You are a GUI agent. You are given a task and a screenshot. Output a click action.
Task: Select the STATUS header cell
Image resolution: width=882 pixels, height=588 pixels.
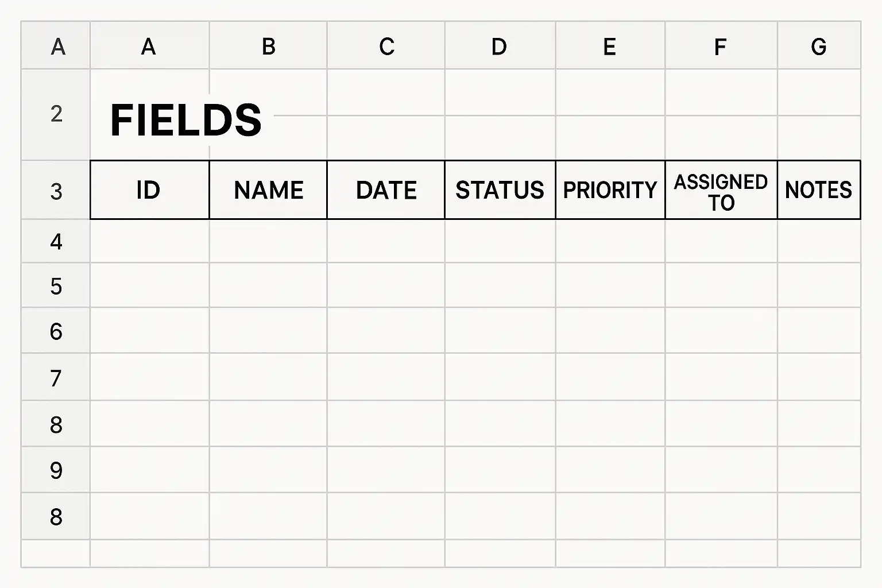coord(500,190)
